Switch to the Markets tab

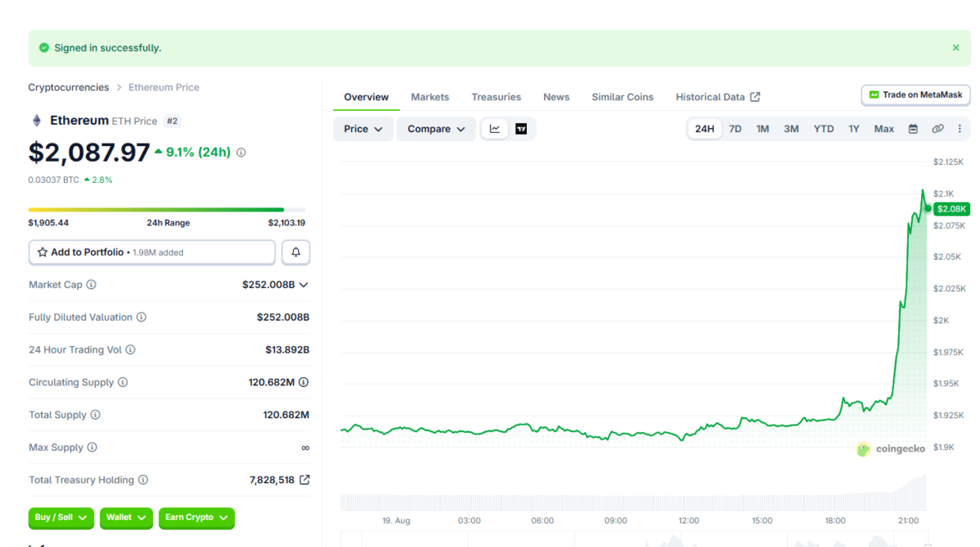click(430, 96)
